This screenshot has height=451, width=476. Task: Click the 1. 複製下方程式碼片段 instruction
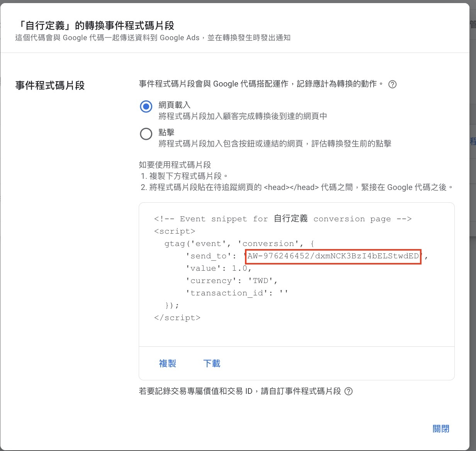tap(185, 176)
